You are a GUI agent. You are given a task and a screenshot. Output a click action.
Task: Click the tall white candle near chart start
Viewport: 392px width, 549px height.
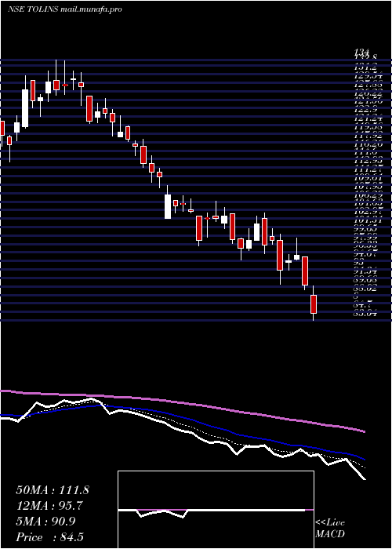25,108
